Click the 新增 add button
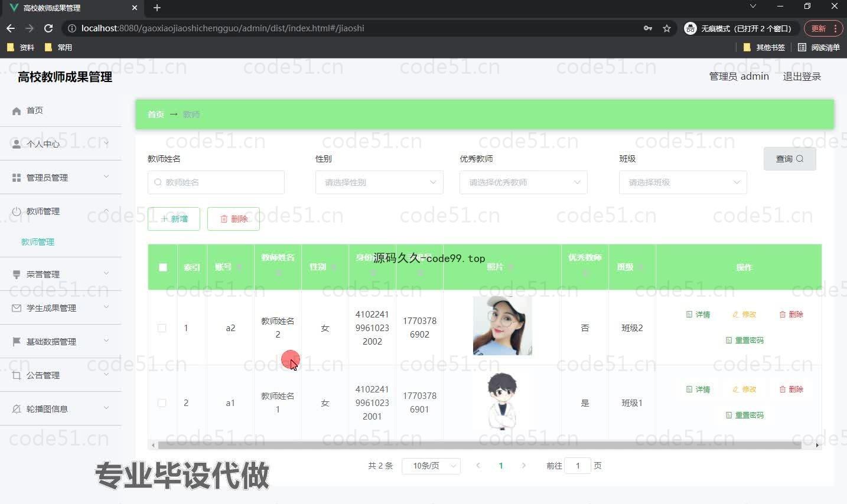847x504 pixels. 174,219
